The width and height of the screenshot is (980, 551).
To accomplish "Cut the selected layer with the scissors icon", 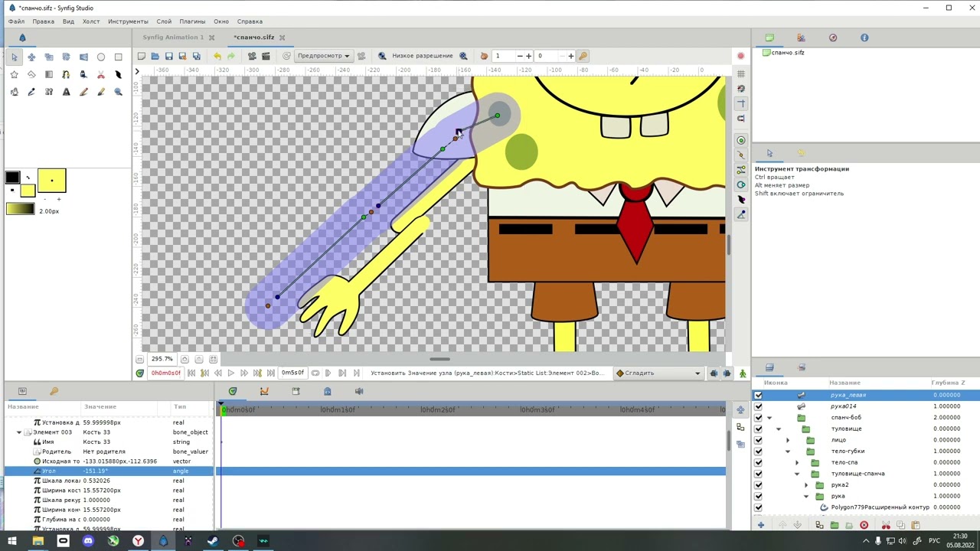I will 886,525.
